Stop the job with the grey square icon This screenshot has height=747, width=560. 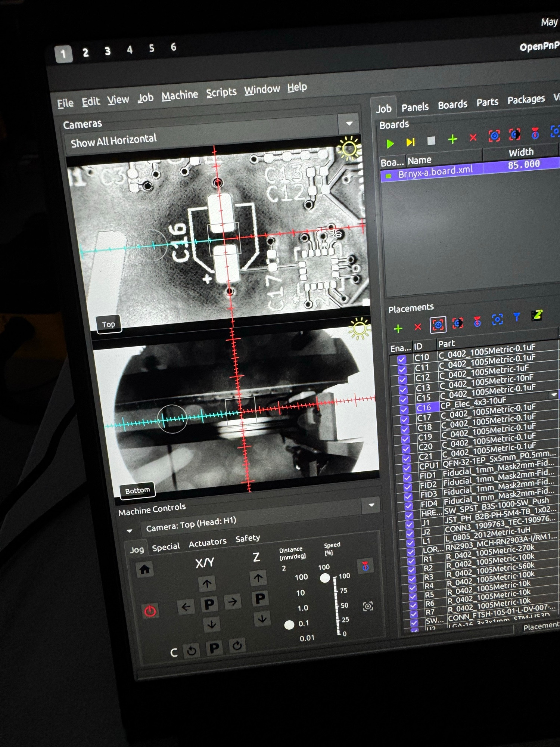431,141
